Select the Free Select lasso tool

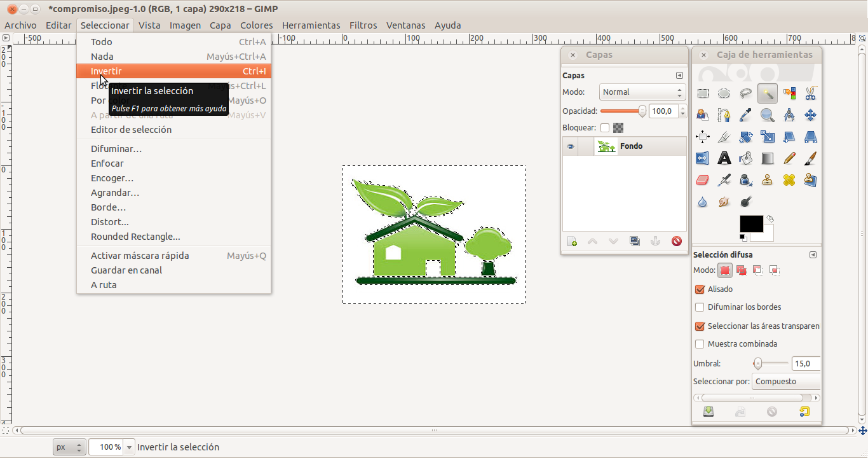click(746, 94)
